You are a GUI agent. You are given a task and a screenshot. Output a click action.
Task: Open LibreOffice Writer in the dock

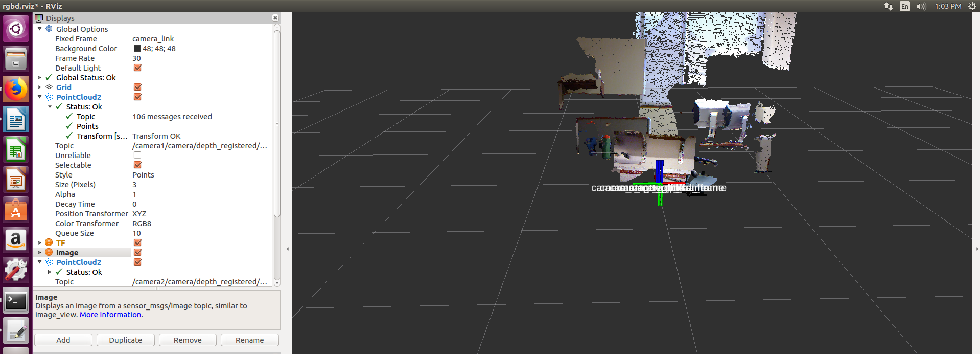[x=16, y=120]
